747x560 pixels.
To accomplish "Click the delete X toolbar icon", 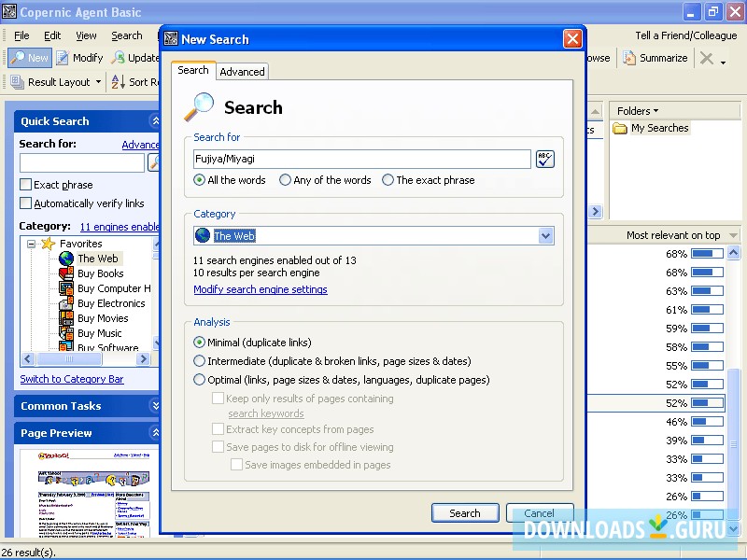I will pyautogui.click(x=707, y=58).
